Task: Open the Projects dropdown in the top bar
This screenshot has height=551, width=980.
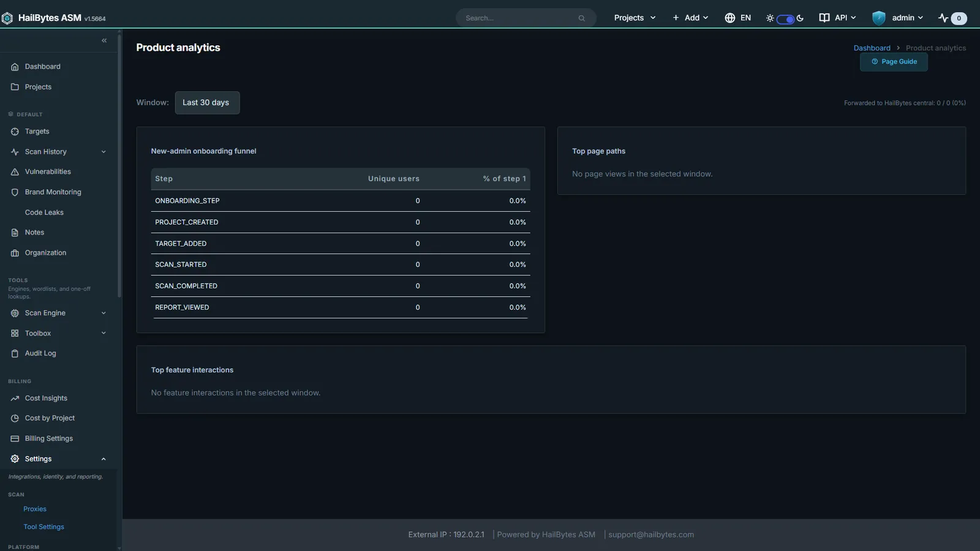Action: pos(635,18)
